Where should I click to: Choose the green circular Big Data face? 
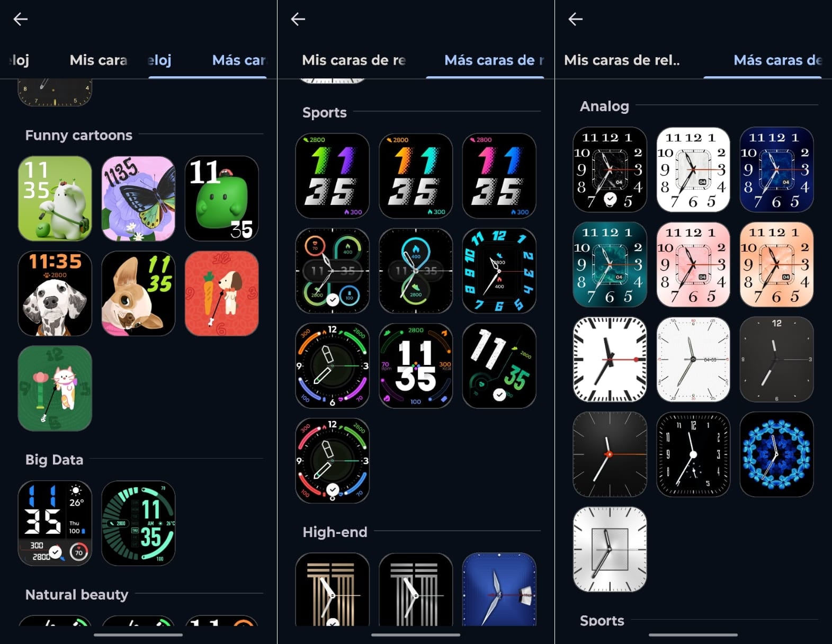point(138,523)
